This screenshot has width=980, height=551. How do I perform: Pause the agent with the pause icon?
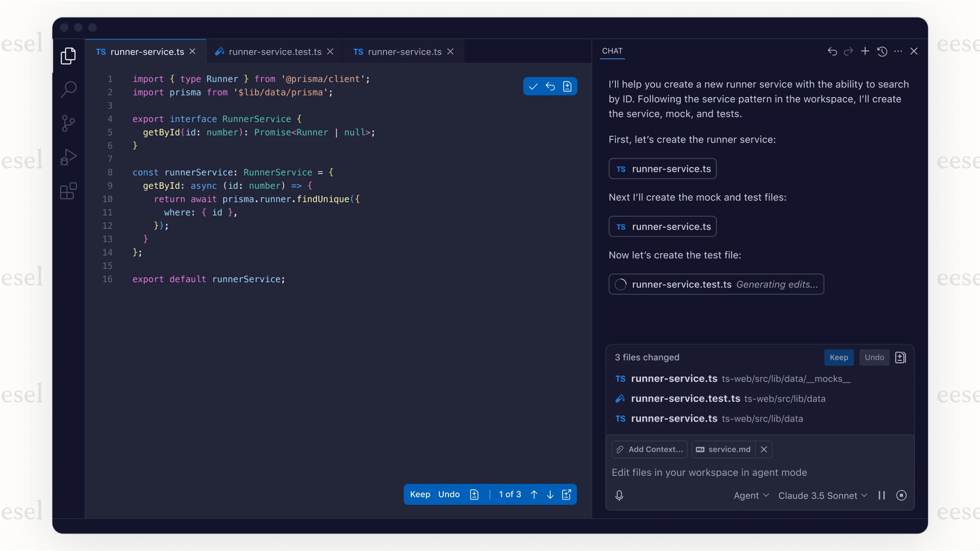[882, 495]
